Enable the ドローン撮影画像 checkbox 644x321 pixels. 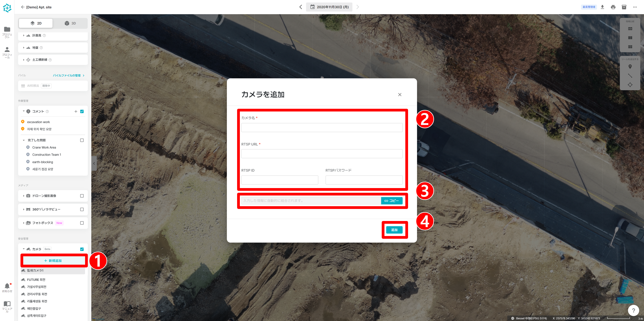82,196
